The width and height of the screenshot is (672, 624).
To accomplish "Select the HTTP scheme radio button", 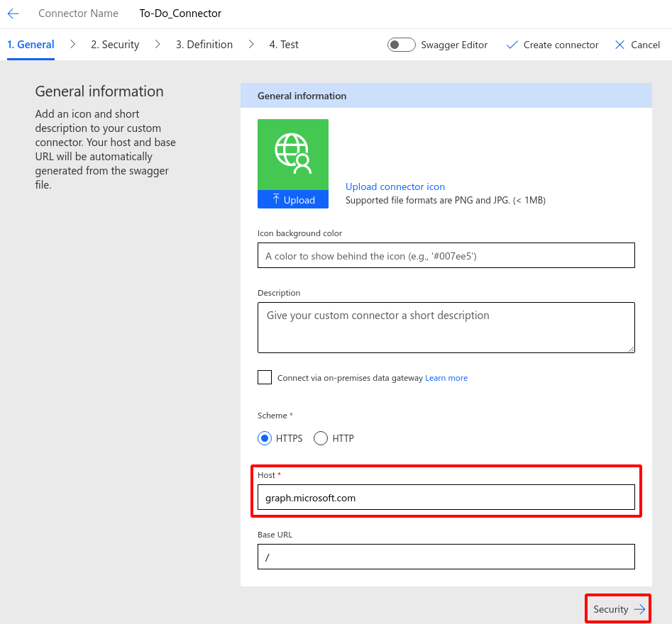I will click(x=321, y=438).
